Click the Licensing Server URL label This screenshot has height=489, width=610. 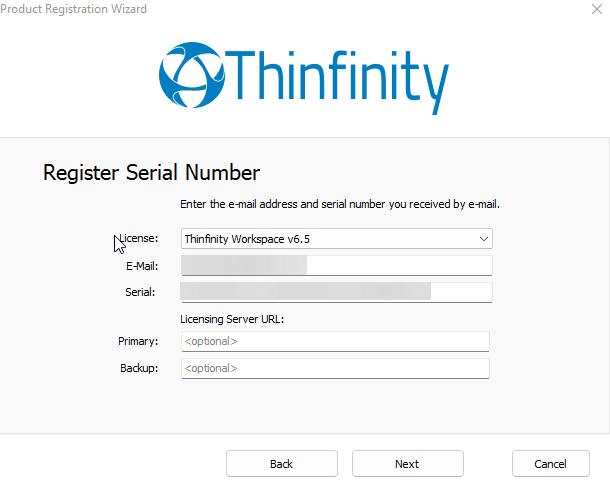pos(230,320)
